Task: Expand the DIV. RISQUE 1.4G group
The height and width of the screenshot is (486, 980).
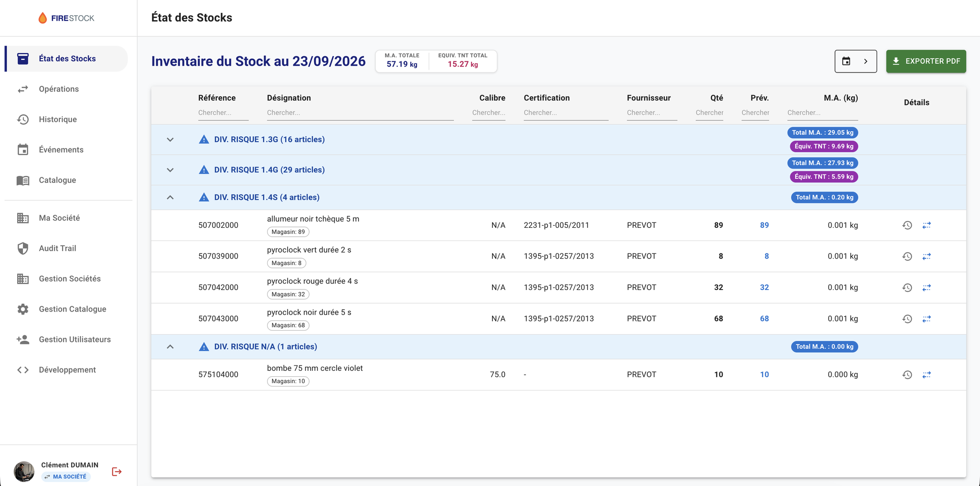Action: 170,170
